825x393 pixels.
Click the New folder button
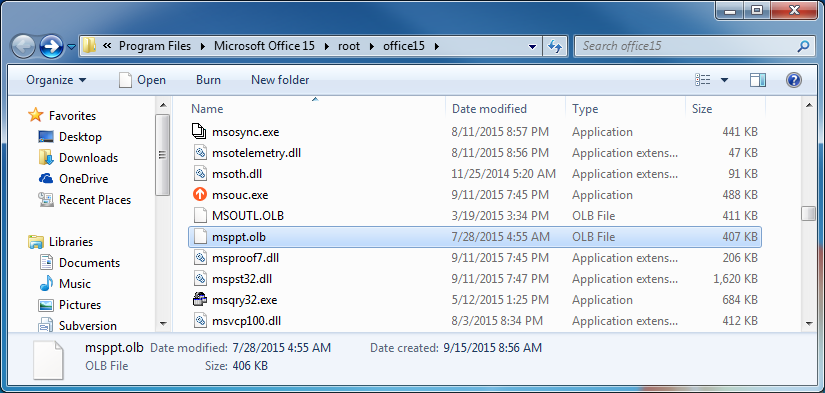pyautogui.click(x=280, y=80)
